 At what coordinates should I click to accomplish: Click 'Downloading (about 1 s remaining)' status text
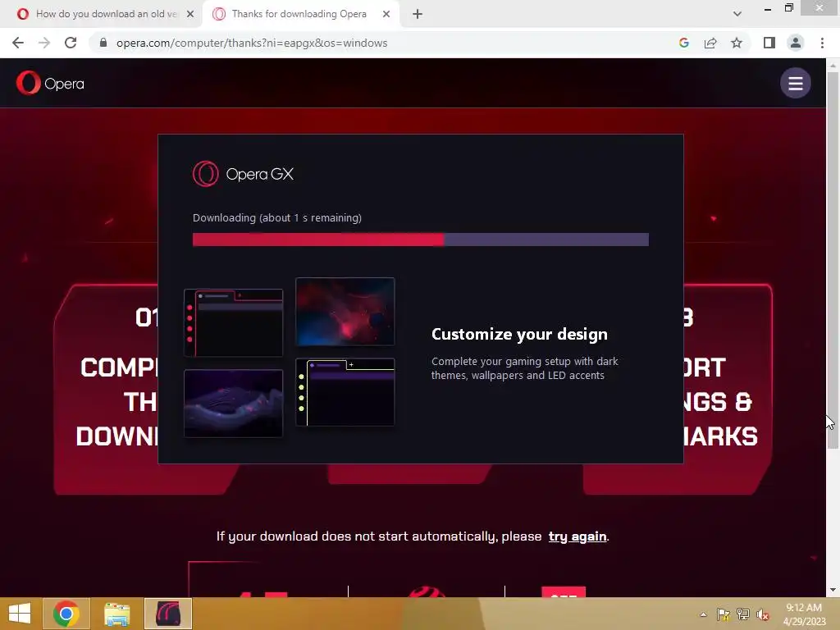(277, 218)
